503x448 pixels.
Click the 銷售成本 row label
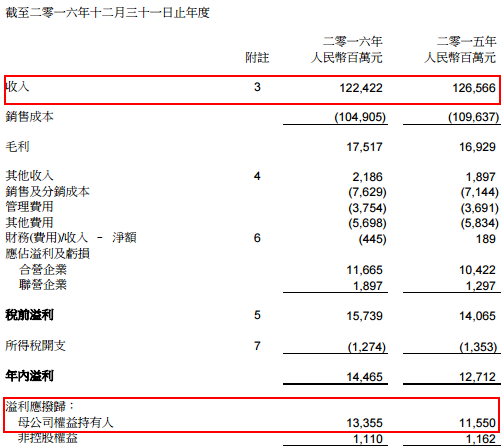point(29,117)
